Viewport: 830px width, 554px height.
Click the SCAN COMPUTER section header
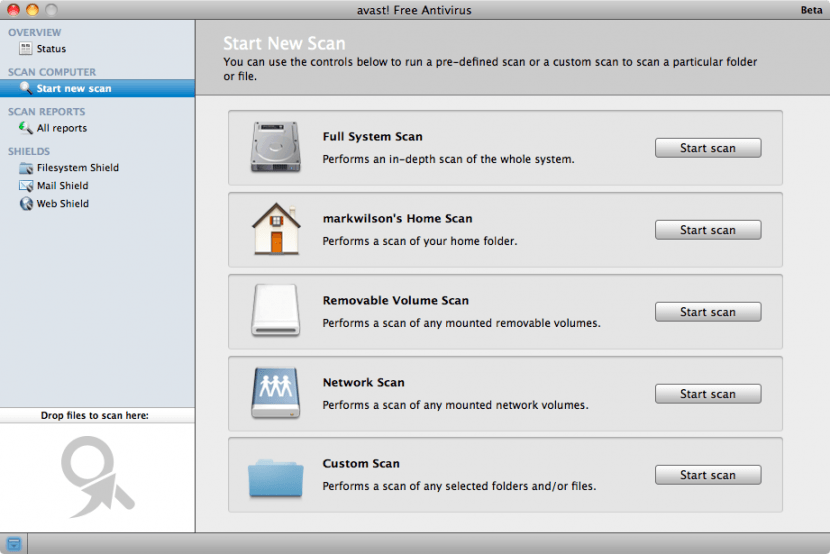52,72
